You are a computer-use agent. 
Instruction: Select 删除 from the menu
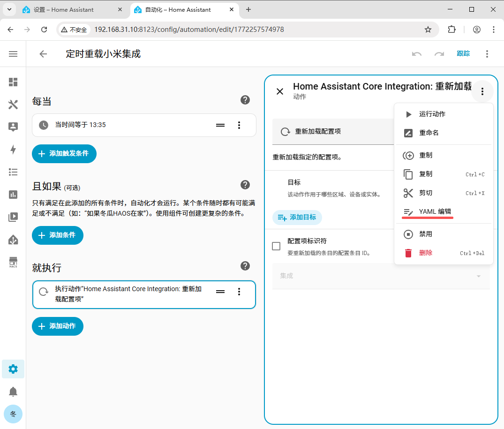point(444,253)
